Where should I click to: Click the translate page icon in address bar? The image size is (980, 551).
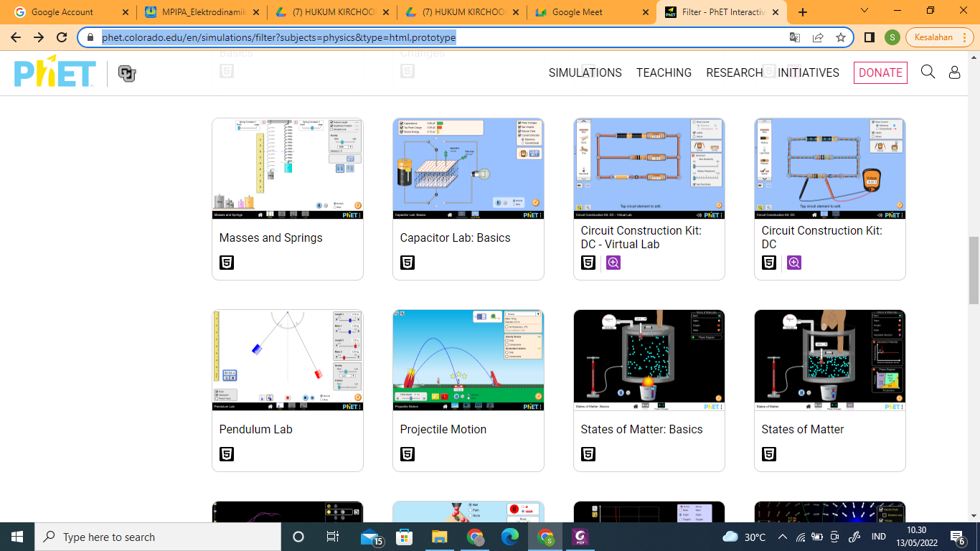(x=795, y=37)
